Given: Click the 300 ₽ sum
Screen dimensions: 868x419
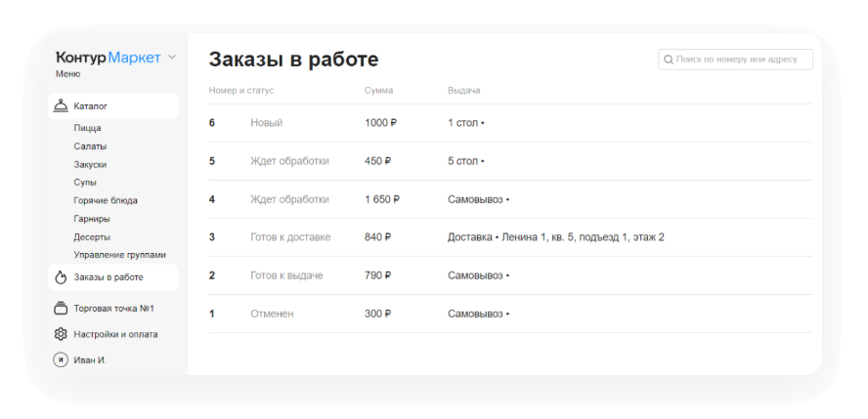Looking at the screenshot, I should [378, 314].
